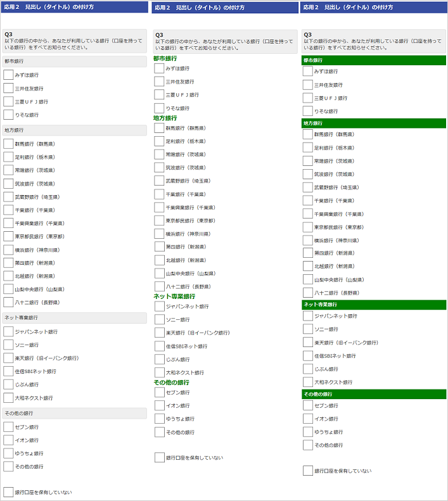Check 横浜銀行（神奈川県） in the green-bar-heading form
The image size is (448, 501).
(307, 240)
